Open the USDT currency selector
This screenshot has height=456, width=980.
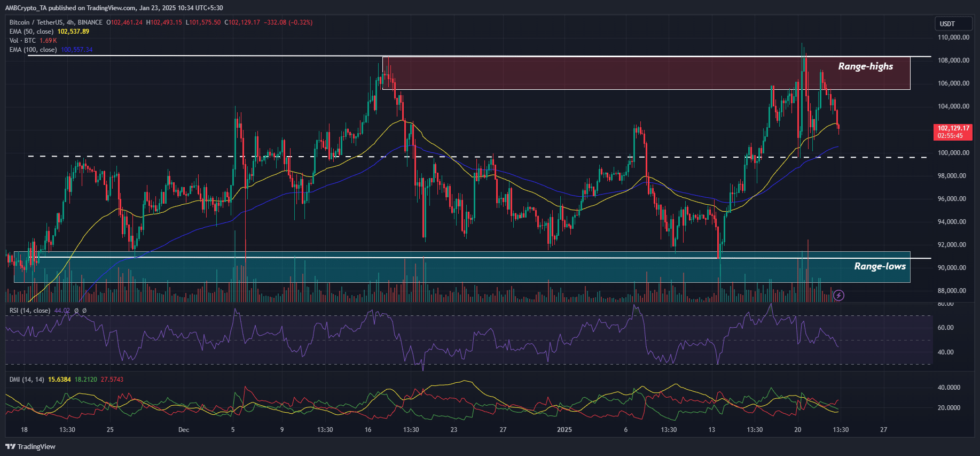click(x=953, y=24)
